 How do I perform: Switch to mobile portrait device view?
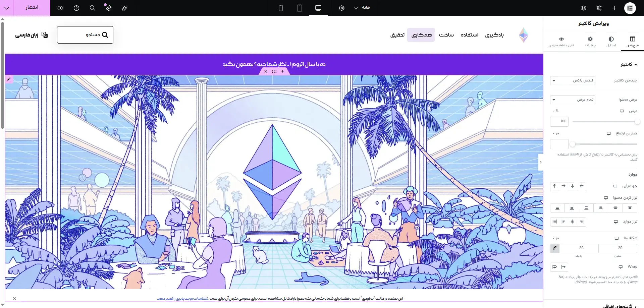(281, 8)
